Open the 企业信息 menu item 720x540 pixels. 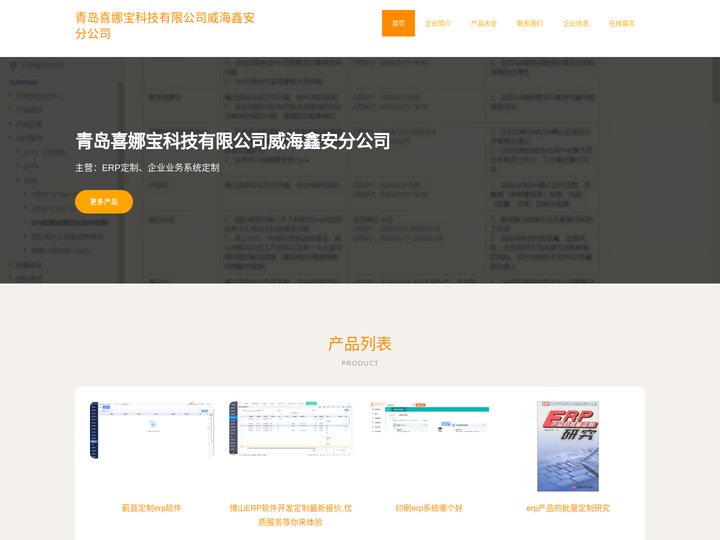575,23
